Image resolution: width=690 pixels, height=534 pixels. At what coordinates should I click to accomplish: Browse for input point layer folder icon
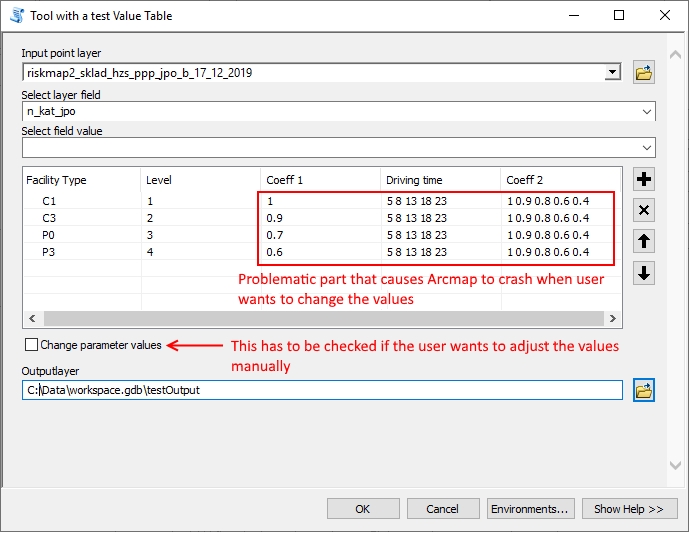pyautogui.click(x=643, y=73)
